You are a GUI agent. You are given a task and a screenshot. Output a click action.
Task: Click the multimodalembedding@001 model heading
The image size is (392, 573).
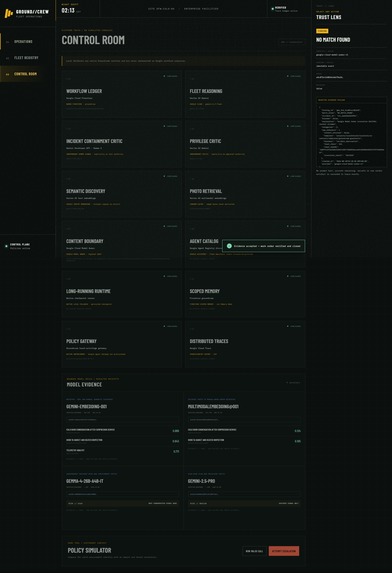(213, 406)
